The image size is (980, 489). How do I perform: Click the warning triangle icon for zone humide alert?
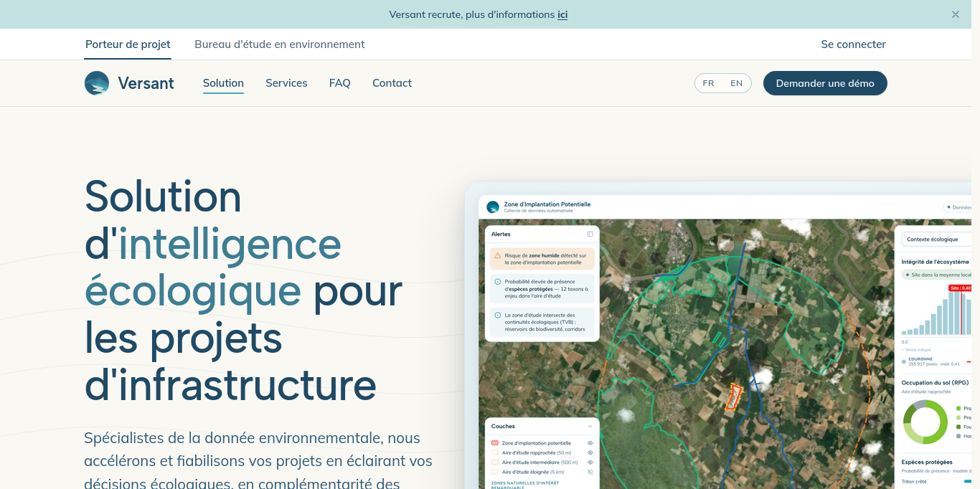coord(498,255)
